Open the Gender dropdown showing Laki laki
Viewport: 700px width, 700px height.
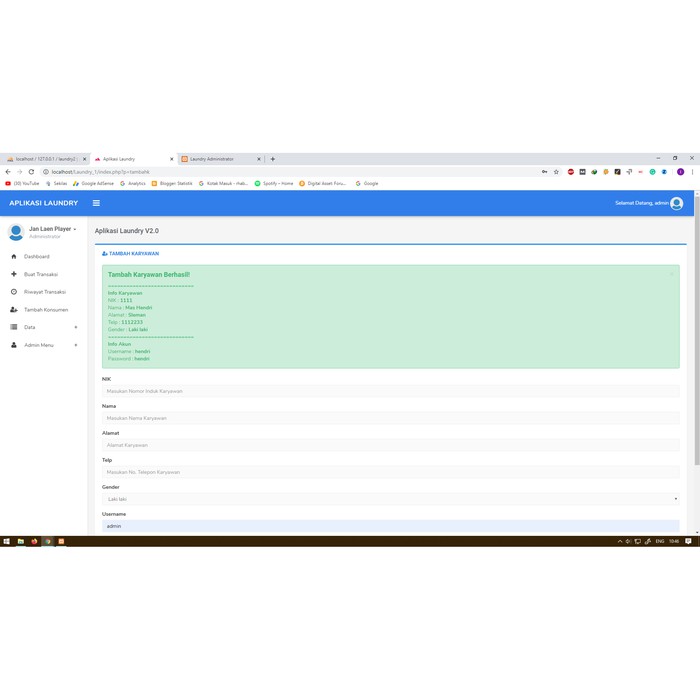[x=391, y=499]
